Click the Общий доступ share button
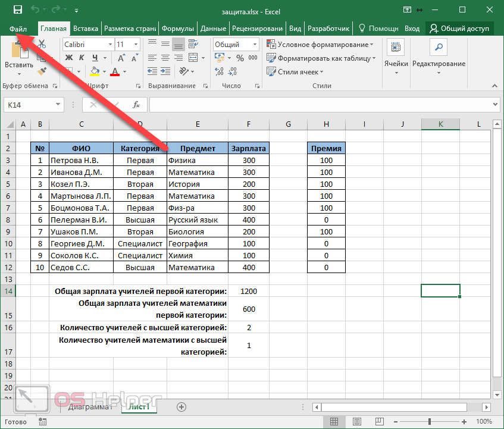 click(x=459, y=29)
